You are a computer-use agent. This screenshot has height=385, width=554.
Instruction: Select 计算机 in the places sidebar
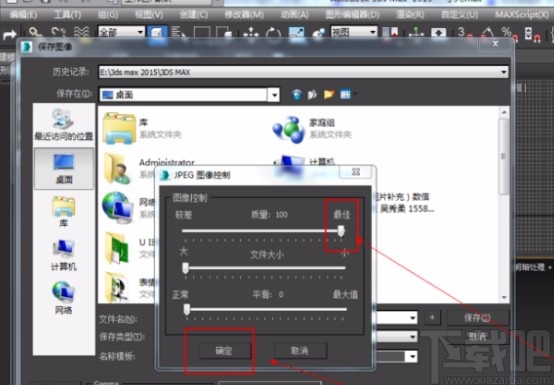64,255
